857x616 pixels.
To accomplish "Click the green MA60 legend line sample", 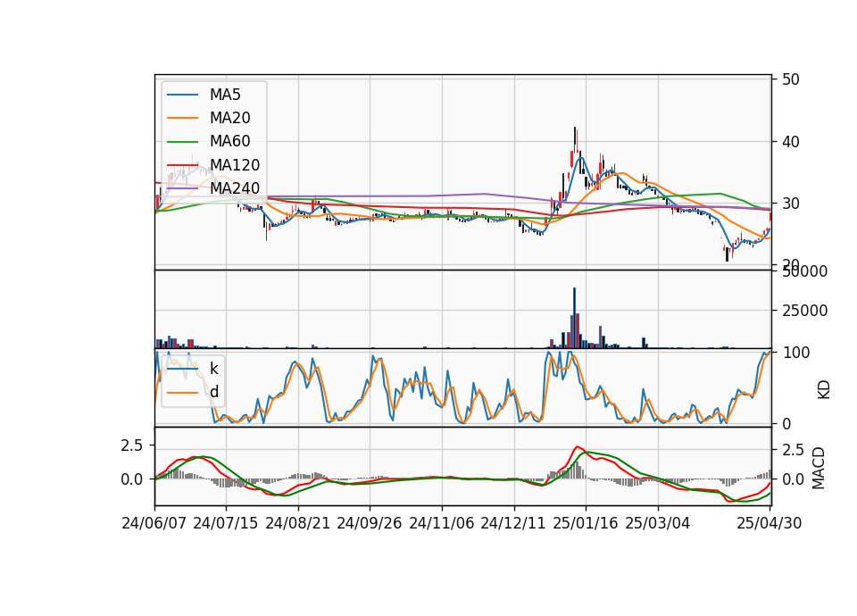I will pos(183,142).
